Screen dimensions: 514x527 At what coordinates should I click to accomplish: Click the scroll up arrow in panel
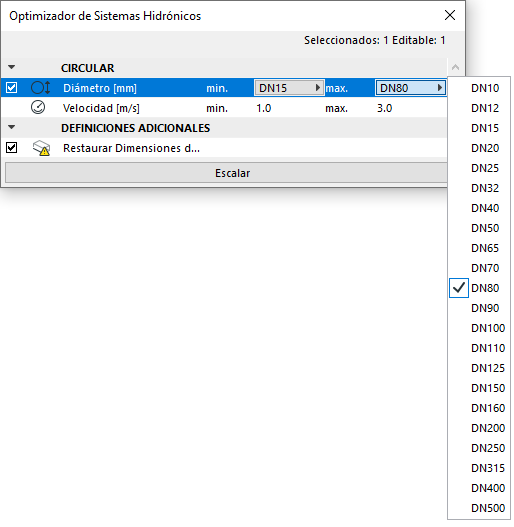(456, 67)
